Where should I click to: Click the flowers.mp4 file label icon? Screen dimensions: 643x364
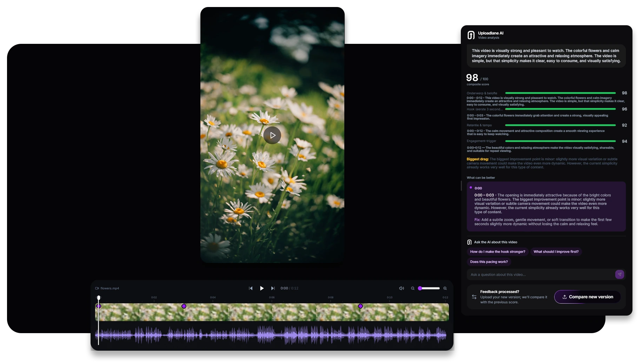tap(97, 288)
